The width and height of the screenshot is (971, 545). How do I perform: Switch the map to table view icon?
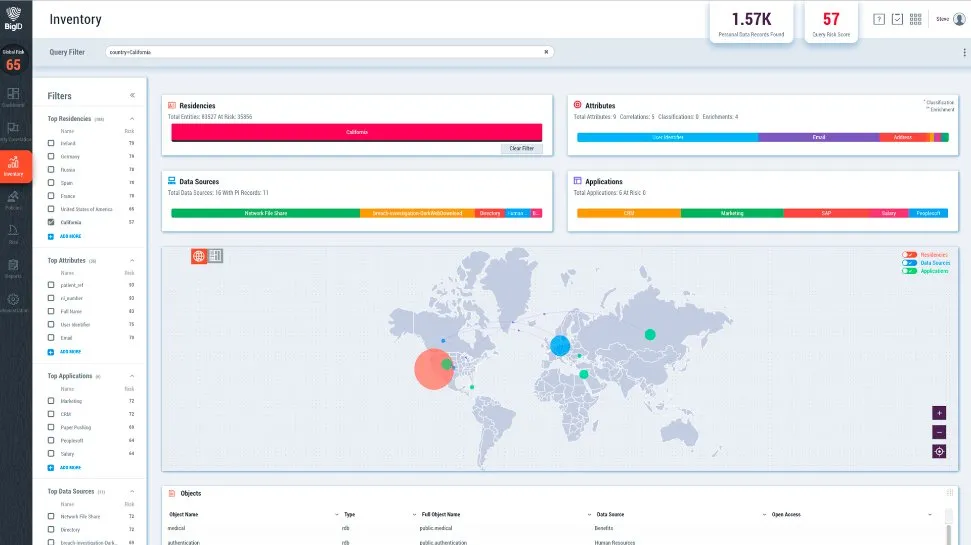(x=216, y=256)
